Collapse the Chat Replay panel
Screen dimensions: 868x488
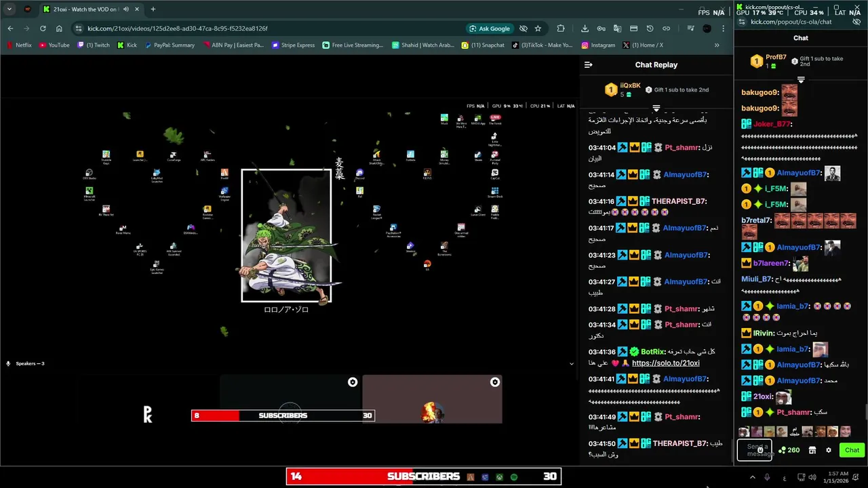(x=589, y=65)
